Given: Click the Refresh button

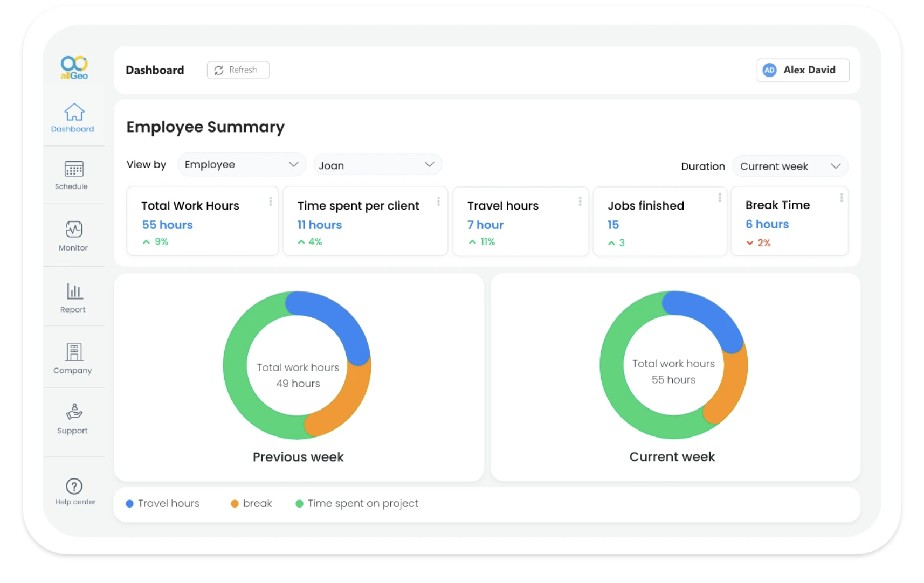Looking at the screenshot, I should pos(238,70).
